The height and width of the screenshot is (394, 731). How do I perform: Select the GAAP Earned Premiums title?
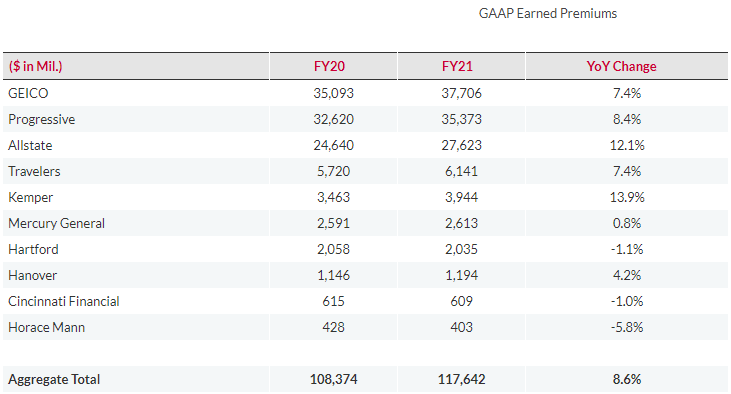[548, 14]
